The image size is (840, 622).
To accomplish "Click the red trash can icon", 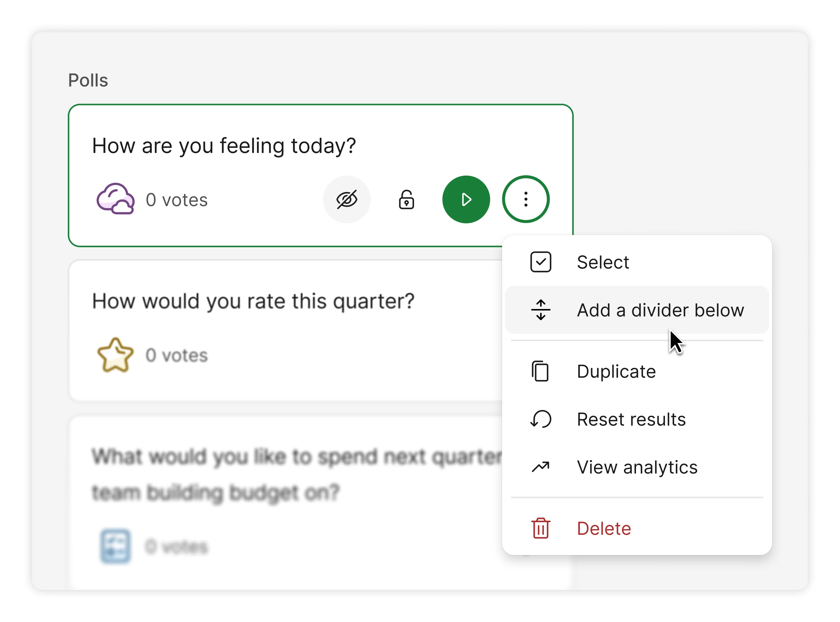I will coord(541,528).
